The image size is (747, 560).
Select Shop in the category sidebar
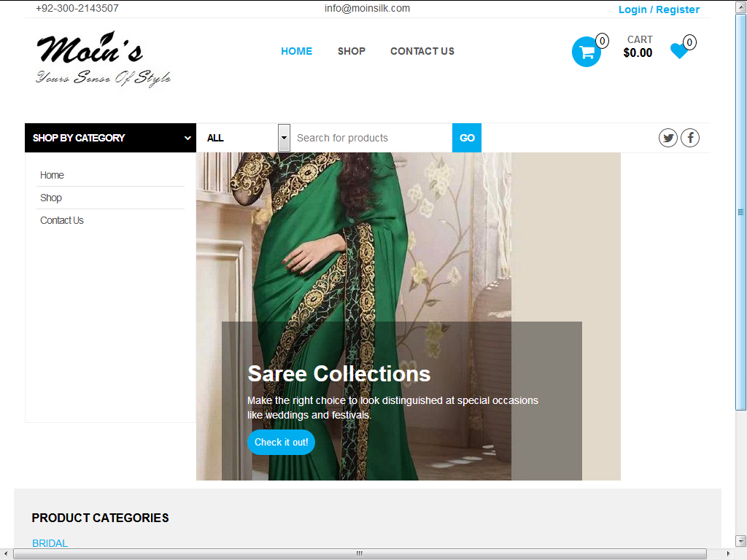point(51,198)
